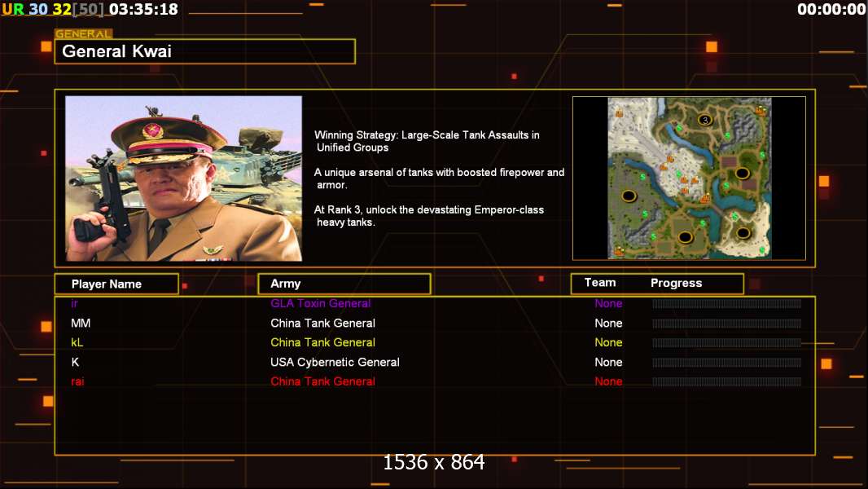Click the GLA Toxin General army entry
868x489 pixels.
tap(321, 303)
